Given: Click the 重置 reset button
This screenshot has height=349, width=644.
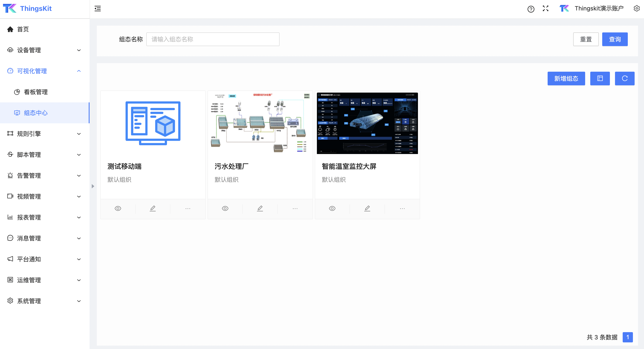Looking at the screenshot, I should click(586, 39).
